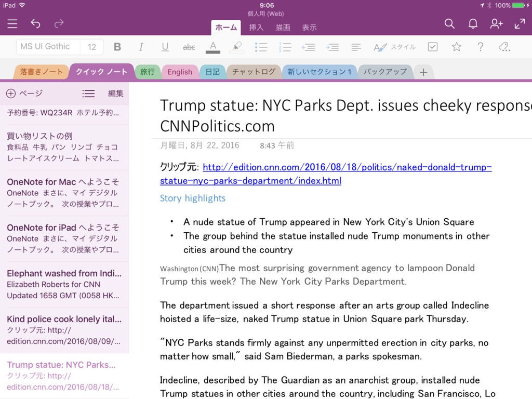Image resolution: width=532 pixels, height=399 pixels.
Task: Change the font size 12
Action: (x=91, y=47)
